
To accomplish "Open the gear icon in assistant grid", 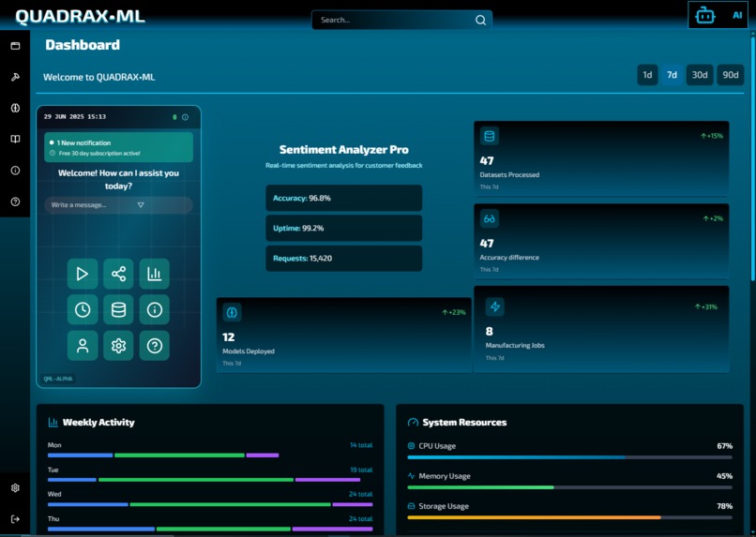I will [118, 345].
